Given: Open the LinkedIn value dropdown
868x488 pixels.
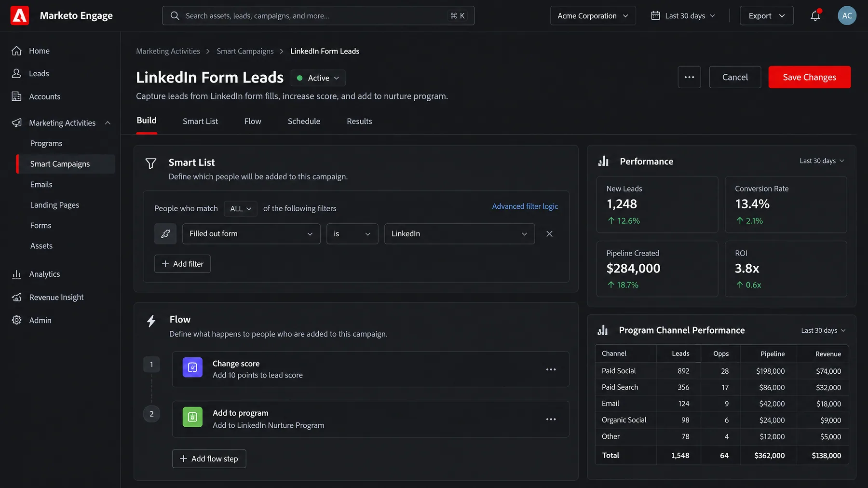Looking at the screenshot, I should (x=460, y=234).
